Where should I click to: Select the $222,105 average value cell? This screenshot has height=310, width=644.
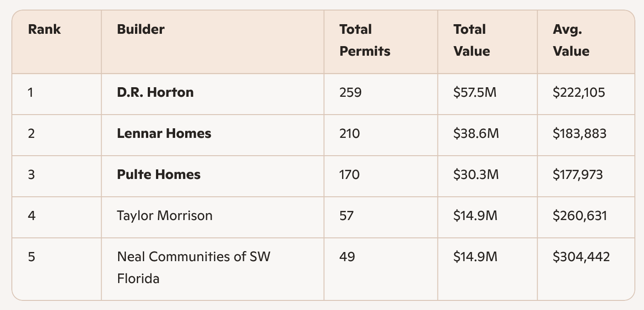coord(578,93)
